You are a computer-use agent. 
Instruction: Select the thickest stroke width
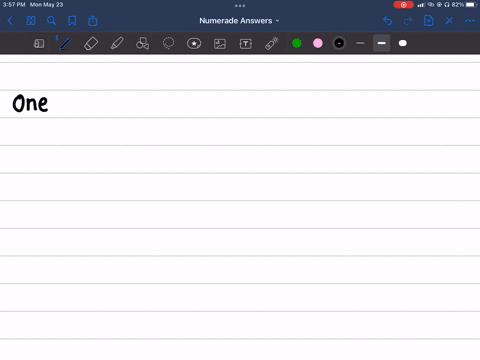point(403,43)
